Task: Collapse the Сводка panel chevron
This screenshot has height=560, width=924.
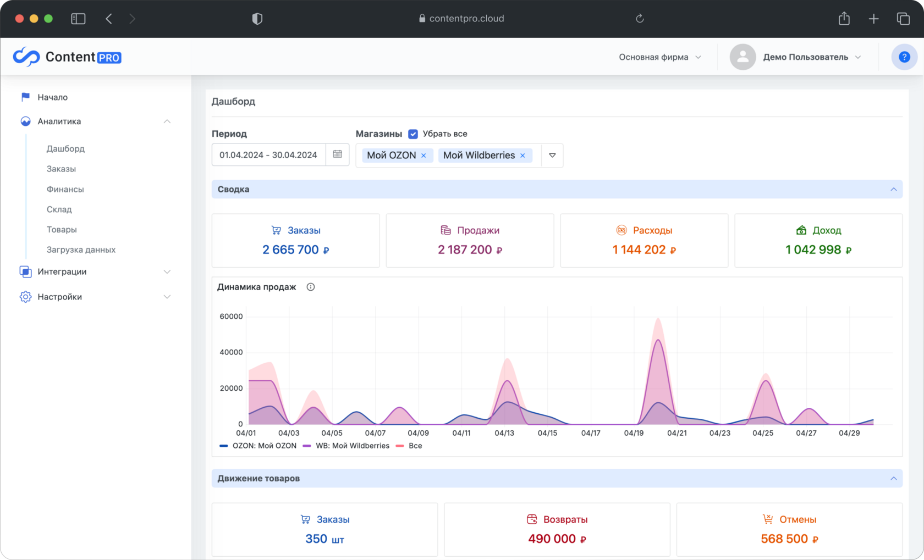Action: [x=893, y=189]
